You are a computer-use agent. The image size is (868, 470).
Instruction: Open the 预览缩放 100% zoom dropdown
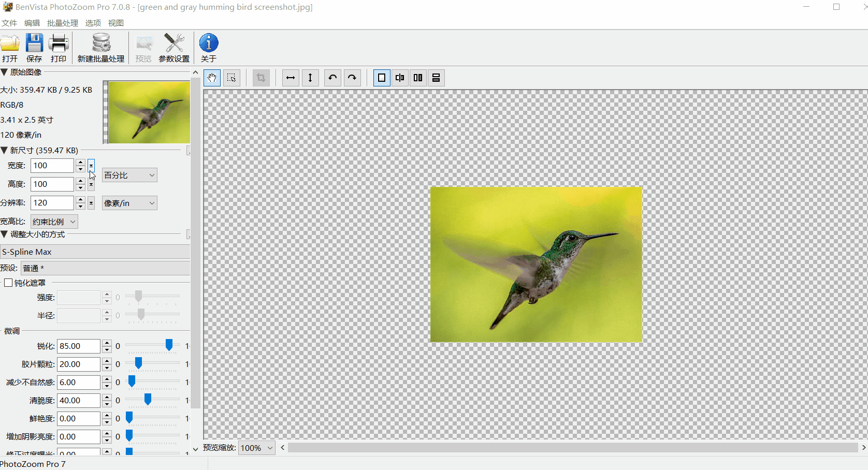click(257, 448)
